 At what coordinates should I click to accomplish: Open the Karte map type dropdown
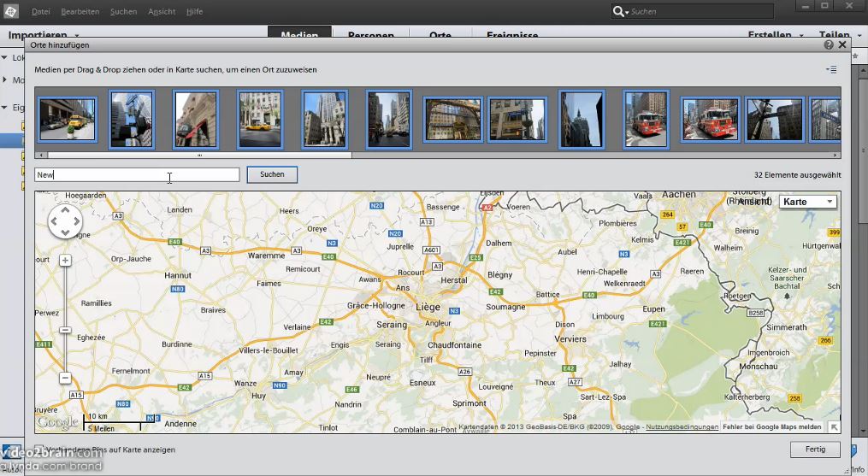click(807, 202)
